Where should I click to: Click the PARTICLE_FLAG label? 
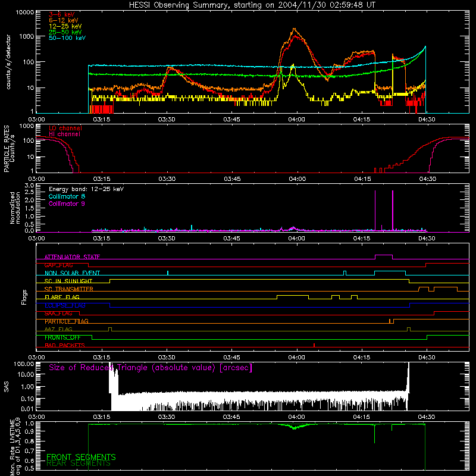67,321
